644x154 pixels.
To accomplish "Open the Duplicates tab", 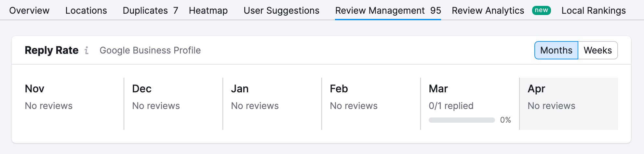I will coord(150,10).
